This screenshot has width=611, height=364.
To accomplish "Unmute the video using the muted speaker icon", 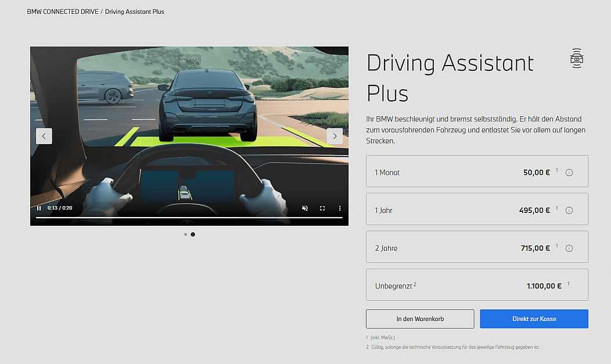I will click(305, 208).
